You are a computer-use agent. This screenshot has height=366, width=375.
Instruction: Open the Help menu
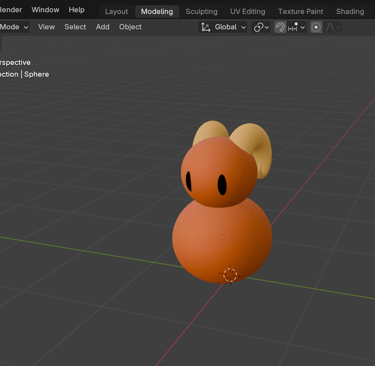click(x=76, y=10)
